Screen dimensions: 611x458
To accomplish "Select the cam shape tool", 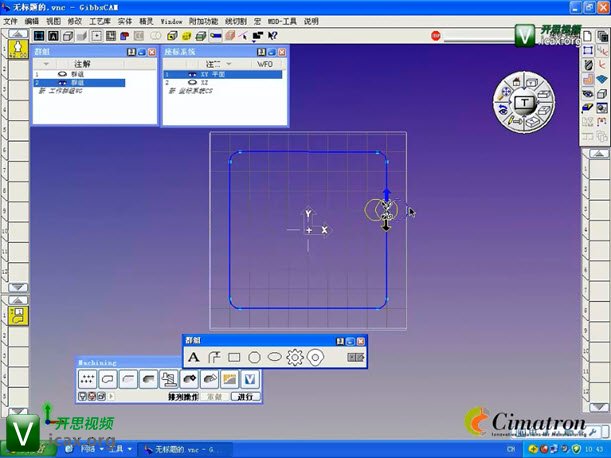I will (x=315, y=357).
